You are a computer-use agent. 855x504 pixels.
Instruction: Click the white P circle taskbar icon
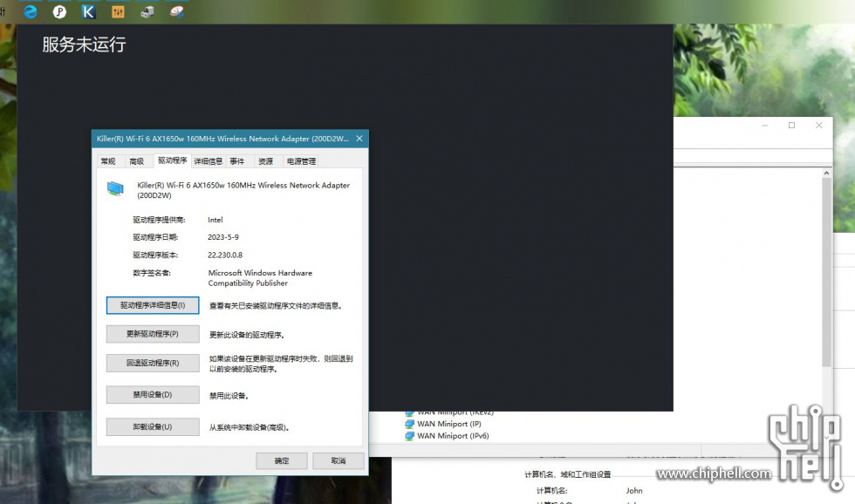[59, 11]
